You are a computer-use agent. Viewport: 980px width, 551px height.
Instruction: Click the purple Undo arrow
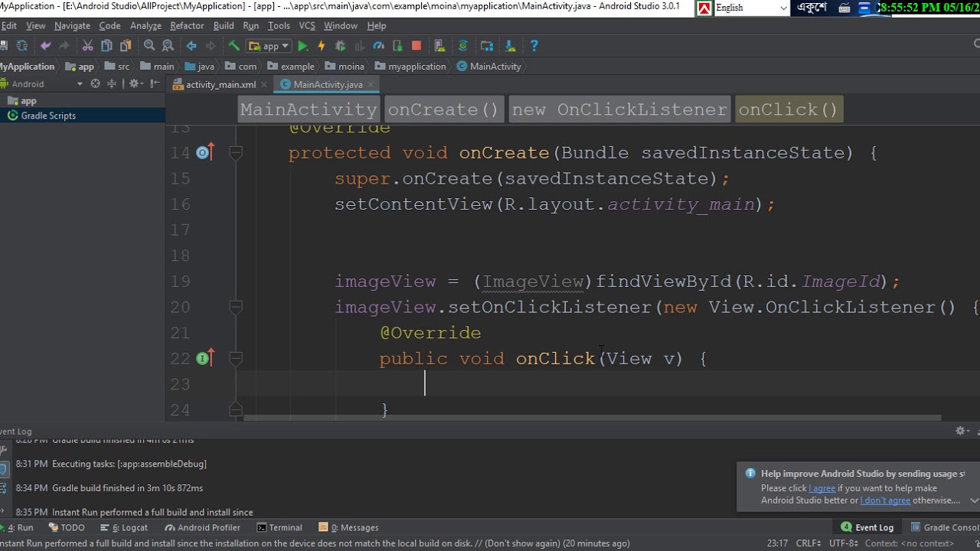45,46
